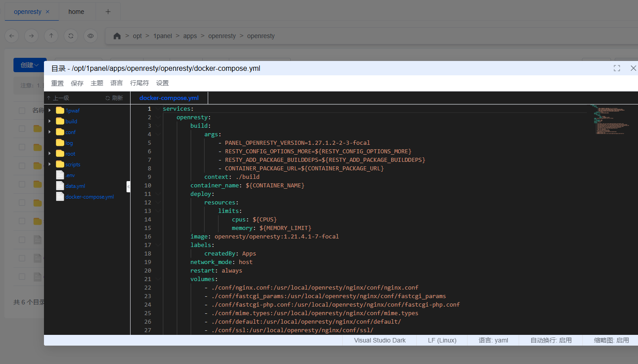This screenshot has width=638, height=364.
Task: Expand the 1pwaf folder in the tree
Action: coord(49,110)
